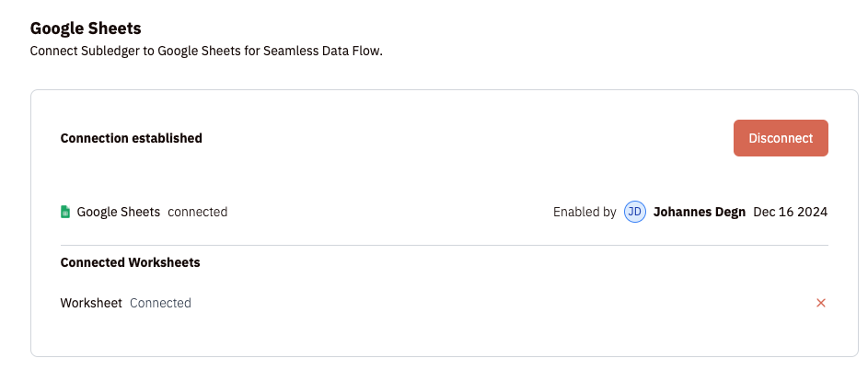Click the green Google Sheets icon
This screenshot has width=868, height=370.
point(65,212)
